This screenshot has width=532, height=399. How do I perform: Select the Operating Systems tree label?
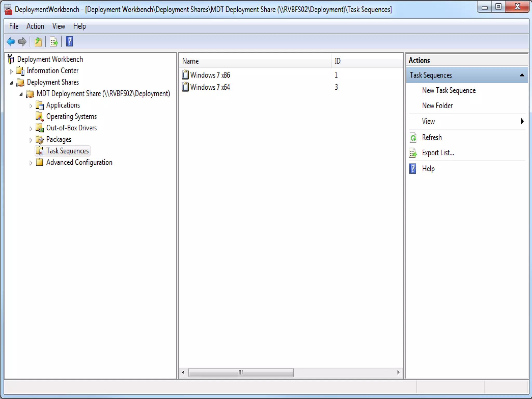click(x=71, y=117)
